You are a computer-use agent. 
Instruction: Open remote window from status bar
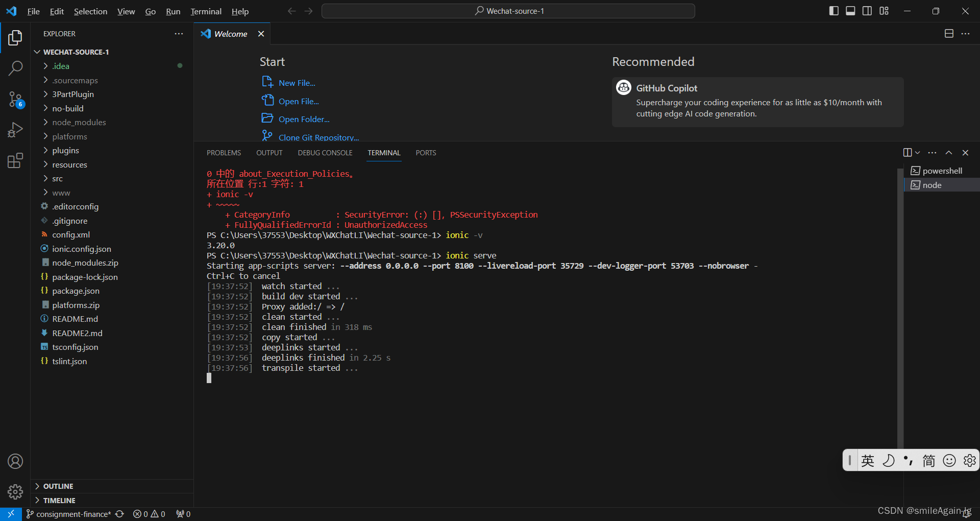[11, 514]
